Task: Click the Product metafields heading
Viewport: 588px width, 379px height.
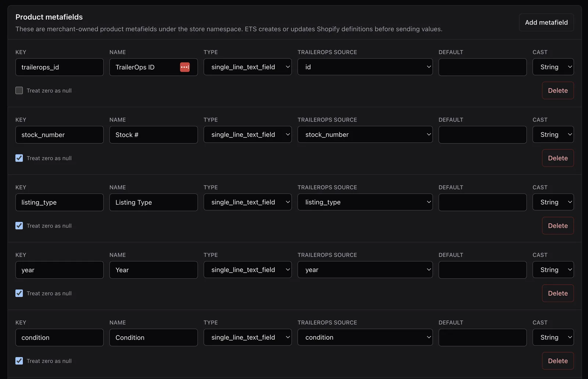Action: (x=49, y=17)
